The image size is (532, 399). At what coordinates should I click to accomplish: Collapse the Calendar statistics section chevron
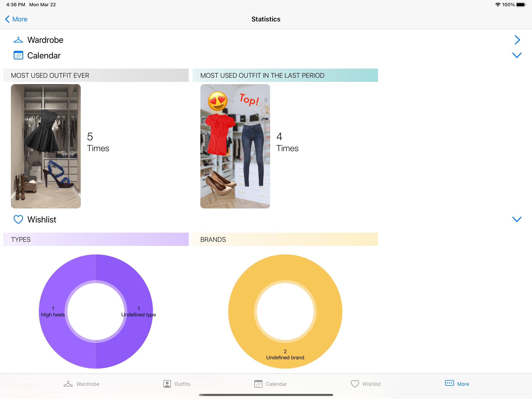click(517, 55)
